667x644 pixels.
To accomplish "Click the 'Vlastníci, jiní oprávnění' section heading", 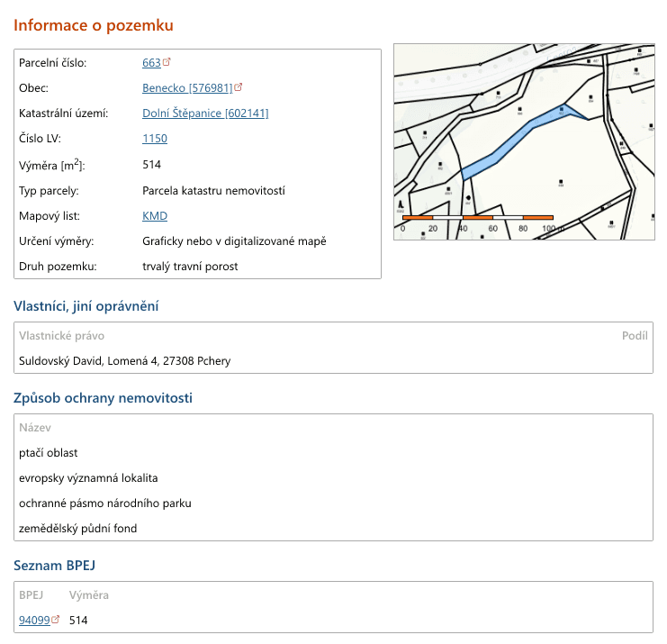I will (x=86, y=306).
